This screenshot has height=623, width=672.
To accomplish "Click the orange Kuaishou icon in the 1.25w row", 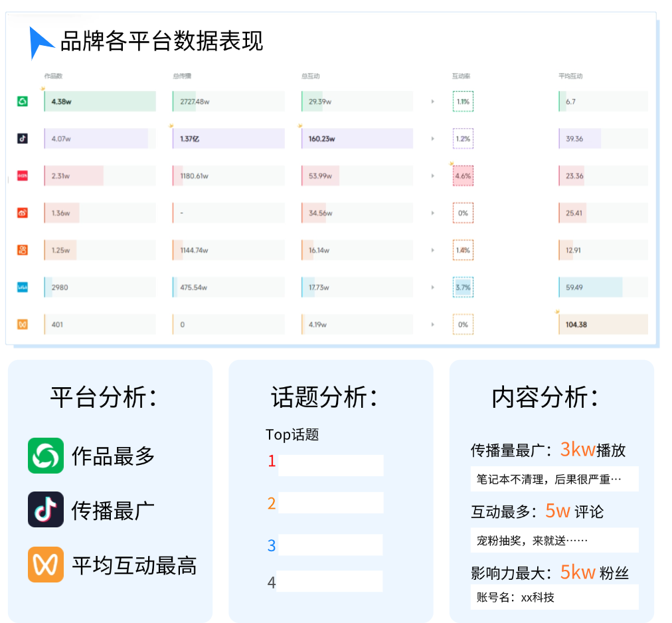I will [x=23, y=250].
